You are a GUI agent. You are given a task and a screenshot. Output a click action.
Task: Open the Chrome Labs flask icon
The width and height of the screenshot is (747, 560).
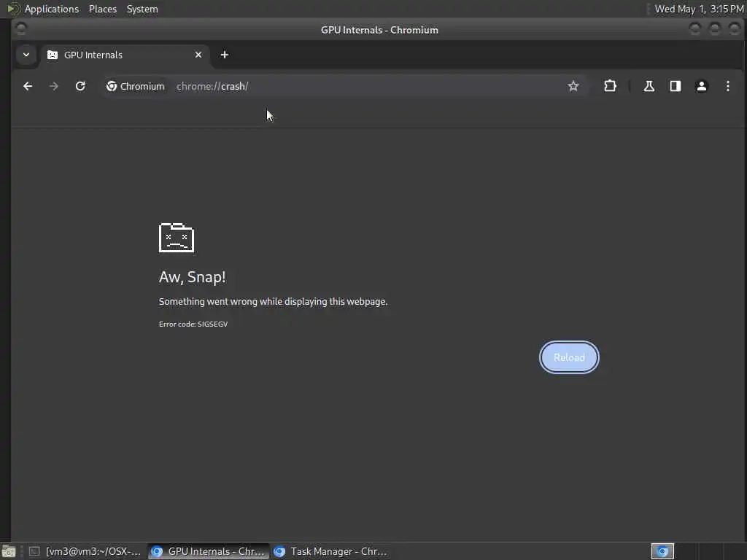649,86
